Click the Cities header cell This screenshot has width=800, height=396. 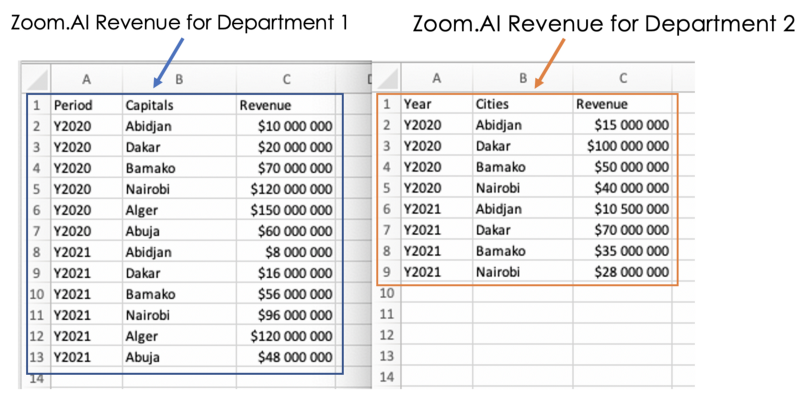click(522, 104)
